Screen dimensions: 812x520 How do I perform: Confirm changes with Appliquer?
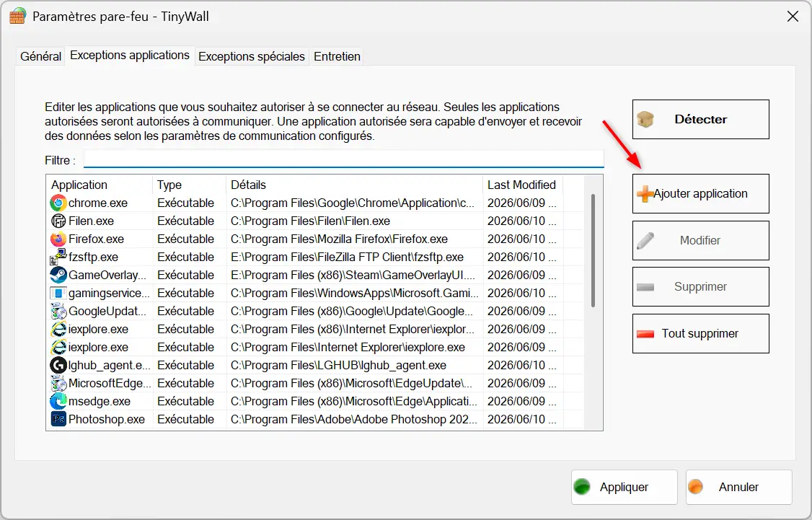(x=624, y=488)
